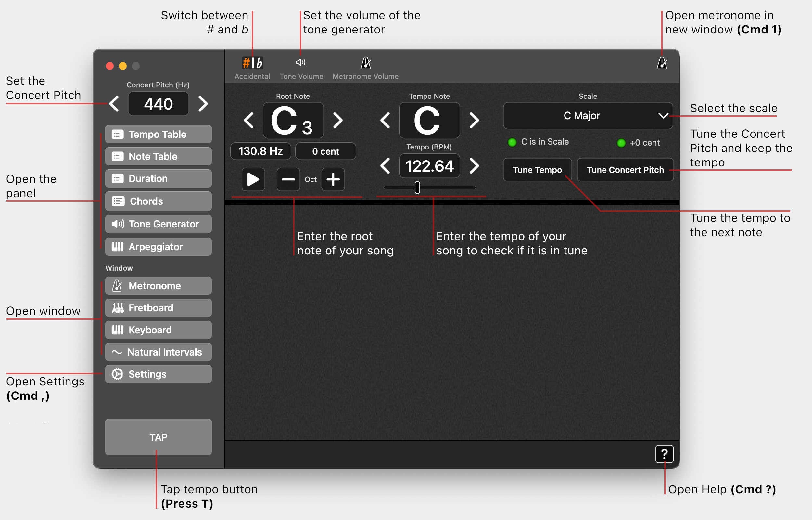Click the Help question mark icon
The height and width of the screenshot is (520, 812).
tap(664, 454)
